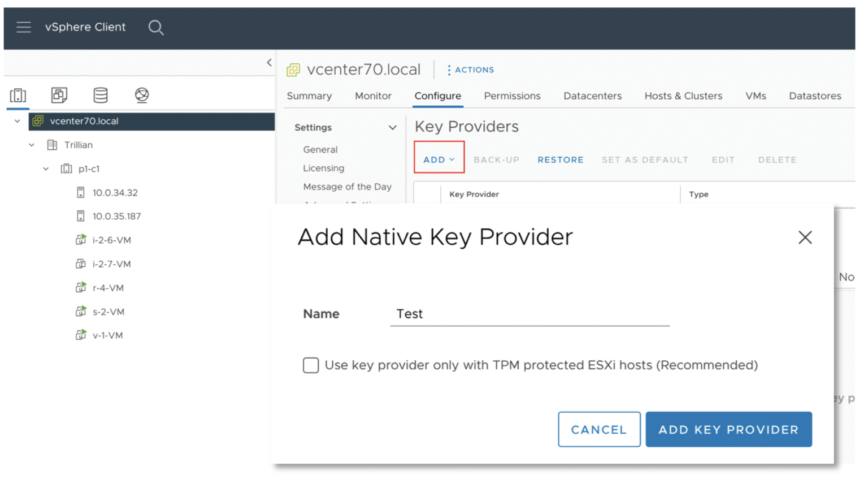Open the Datastores tab

click(815, 96)
